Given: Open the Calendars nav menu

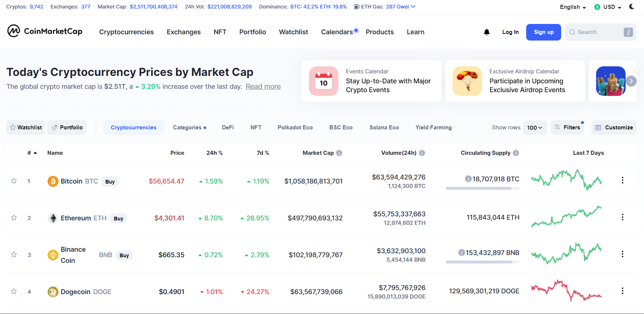Looking at the screenshot, I should click(337, 32).
